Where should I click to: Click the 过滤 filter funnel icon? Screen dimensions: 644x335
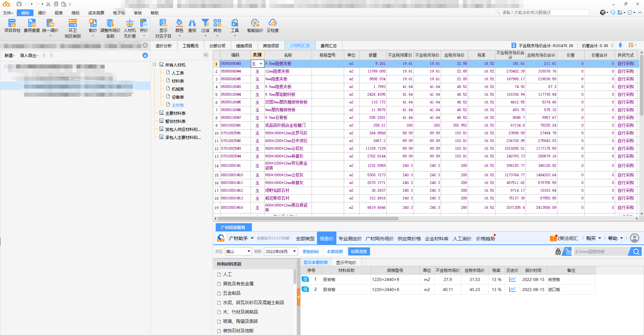[x=205, y=23]
